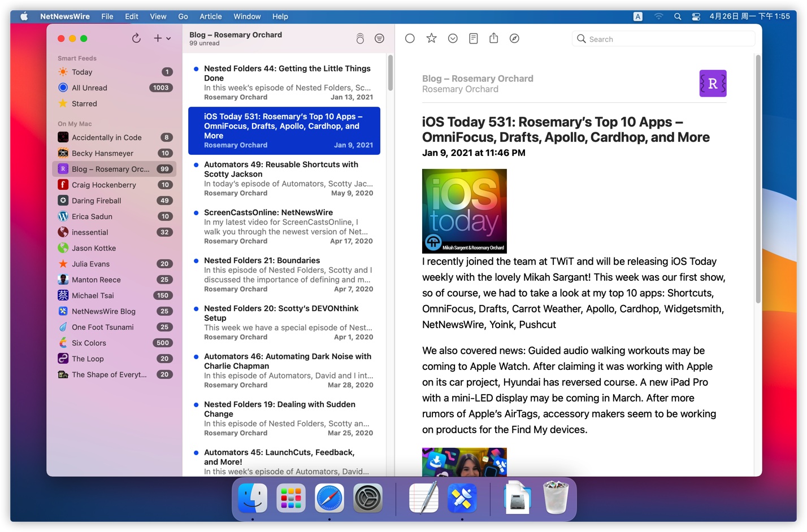This screenshot has width=807, height=532.
Task: Open the timeline filter icon
Action: coord(379,38)
